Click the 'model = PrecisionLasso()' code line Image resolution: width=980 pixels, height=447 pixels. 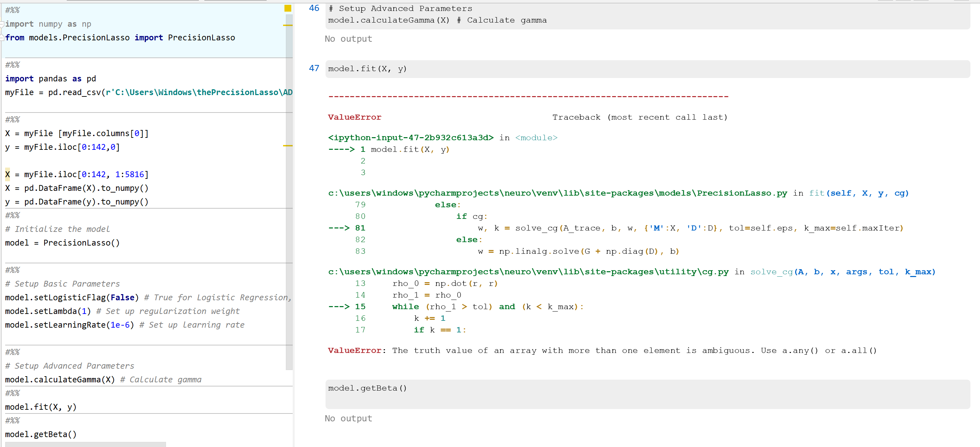[62, 243]
